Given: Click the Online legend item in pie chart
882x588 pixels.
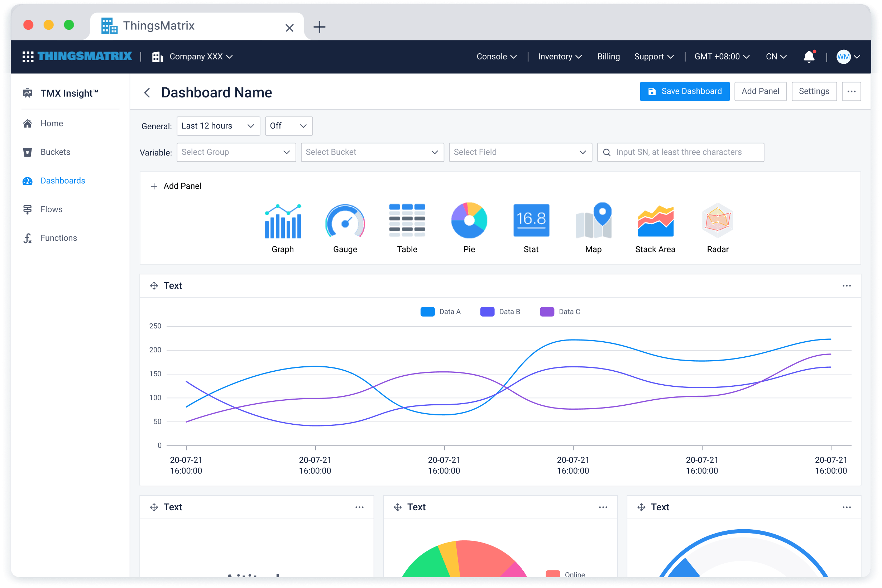Looking at the screenshot, I should (565, 574).
